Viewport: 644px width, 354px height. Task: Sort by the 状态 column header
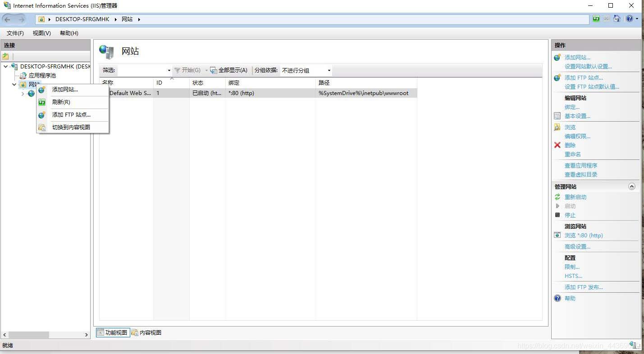pos(207,83)
